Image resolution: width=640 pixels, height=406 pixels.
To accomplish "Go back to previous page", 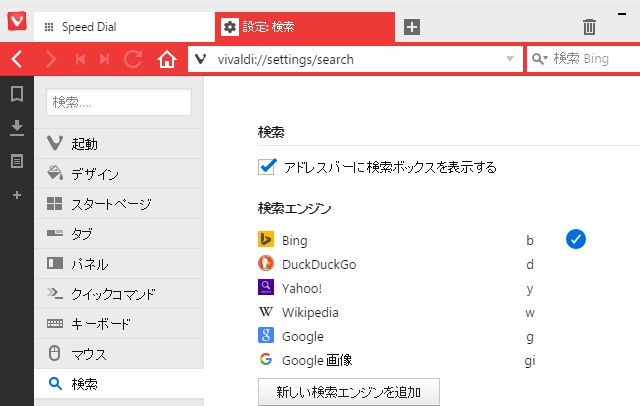I will click(x=17, y=60).
